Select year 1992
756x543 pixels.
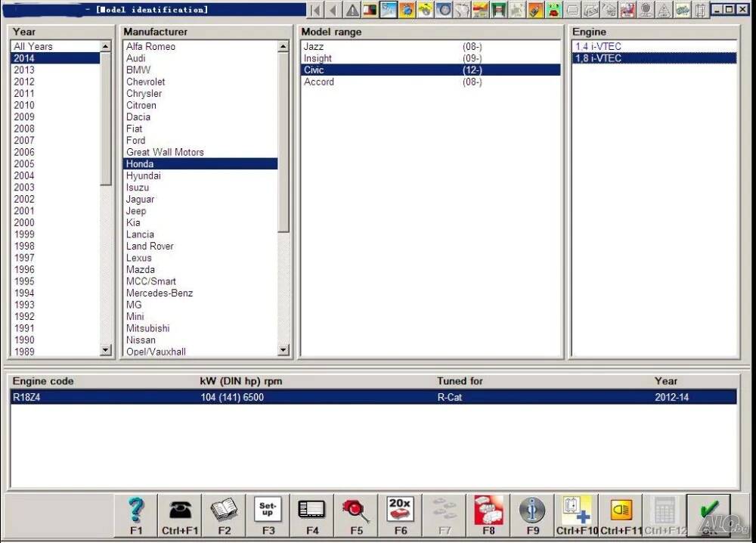click(55, 316)
